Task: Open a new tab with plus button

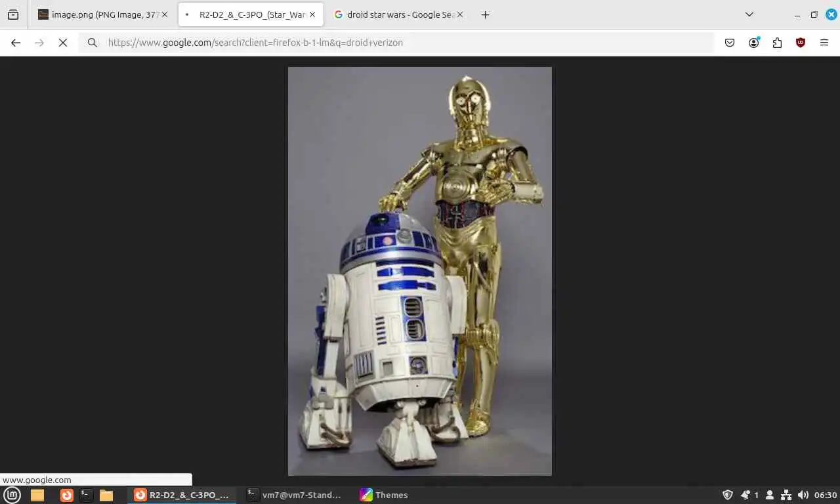Action: [x=485, y=14]
